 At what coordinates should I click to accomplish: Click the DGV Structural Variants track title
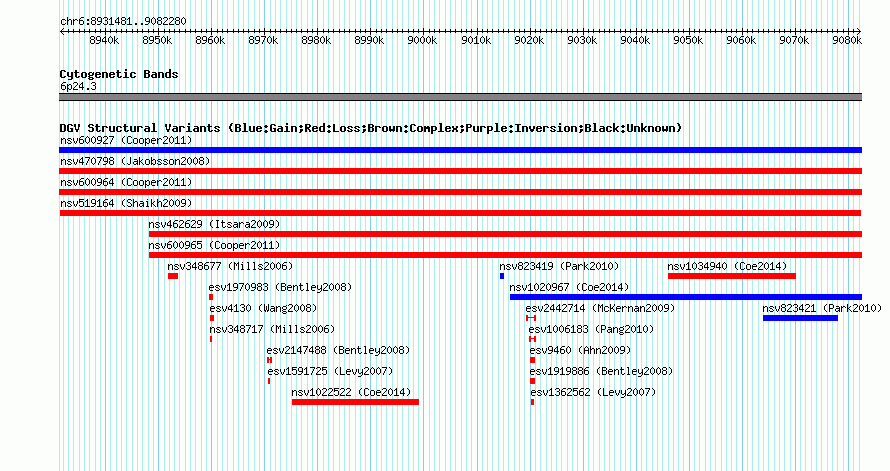371,128
